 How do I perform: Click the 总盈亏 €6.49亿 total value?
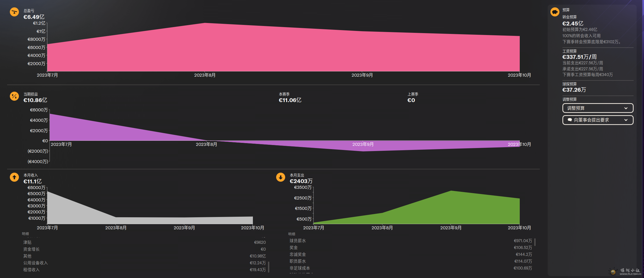pos(34,17)
